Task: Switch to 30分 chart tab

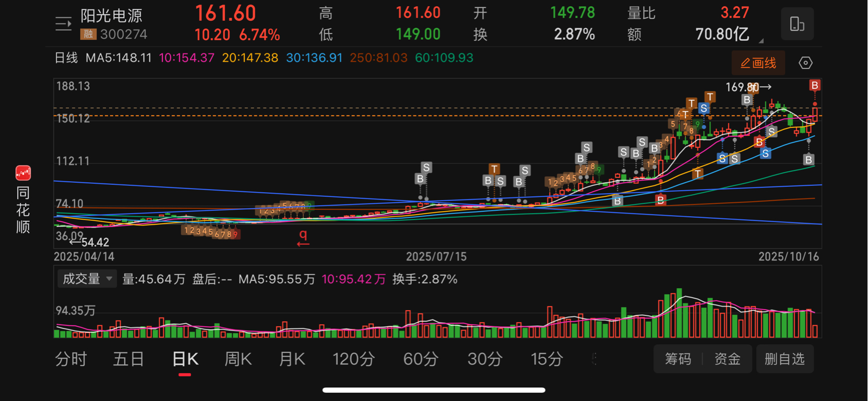Action: [485, 359]
